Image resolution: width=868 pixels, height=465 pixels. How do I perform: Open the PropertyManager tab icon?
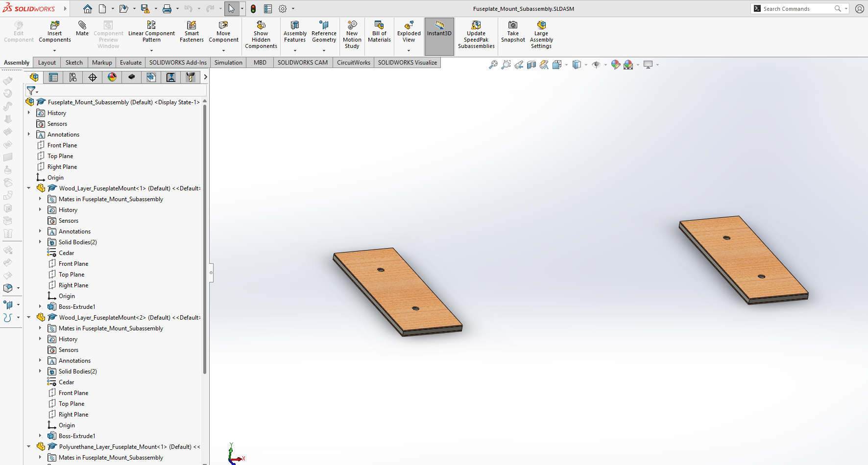coord(53,77)
